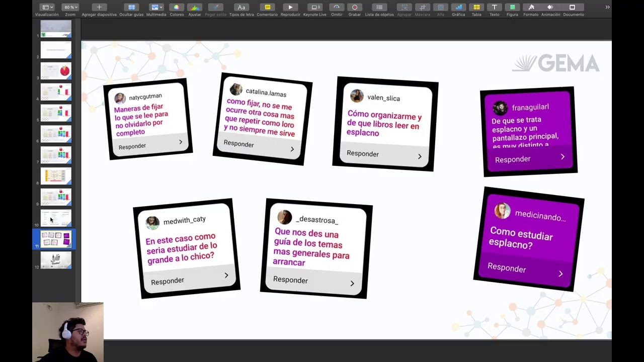Image resolution: width=644 pixels, height=362 pixels.
Task: Click catalina.lamas profile avatar
Action: tap(235, 89)
